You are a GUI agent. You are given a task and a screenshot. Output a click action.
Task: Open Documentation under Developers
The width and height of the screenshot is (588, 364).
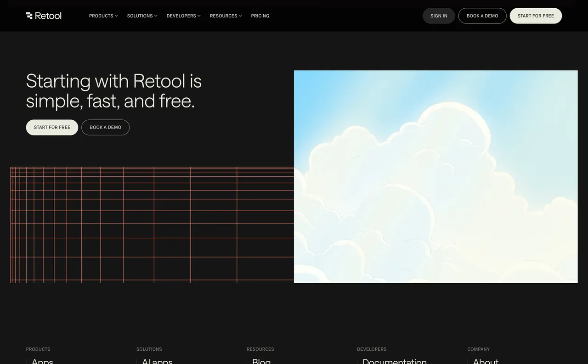coord(394,362)
